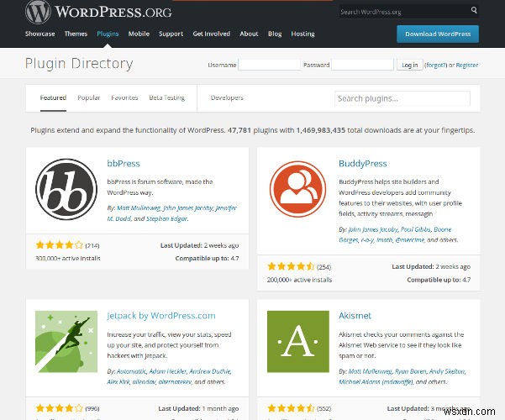505x420 pixels.
Task: Click '1,469,983,435' downloads count
Action: tap(320, 130)
